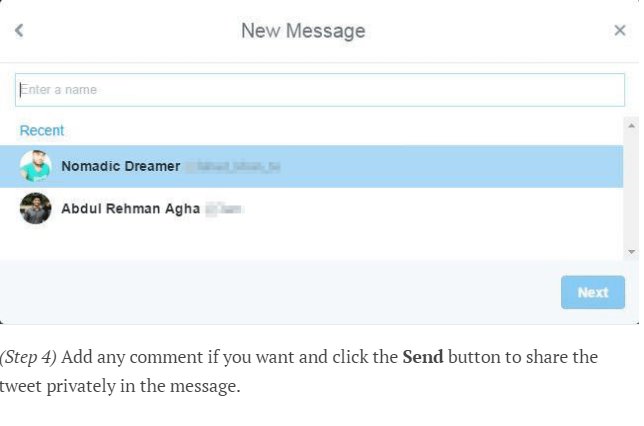
Task: Focus the 'Enter a name' field
Action: (320, 90)
